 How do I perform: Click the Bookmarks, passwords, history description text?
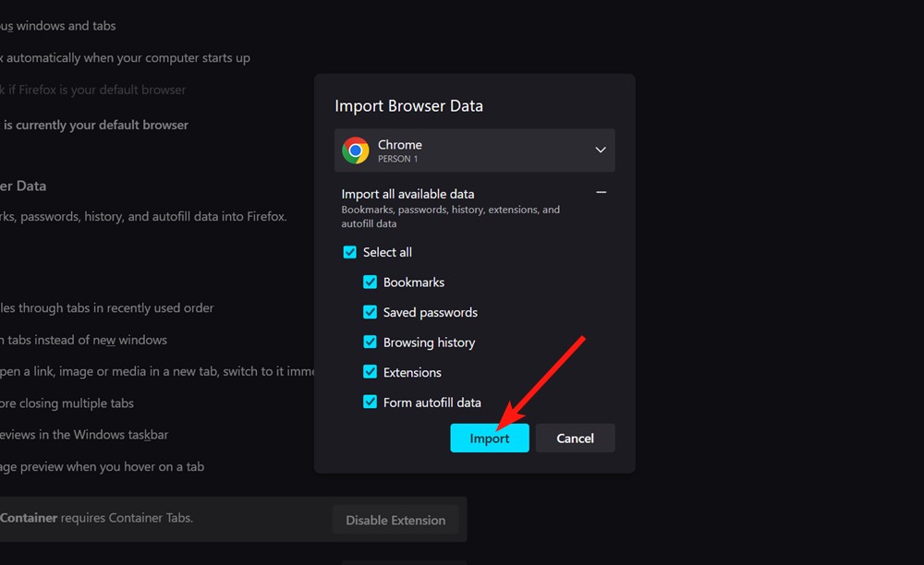(x=450, y=216)
